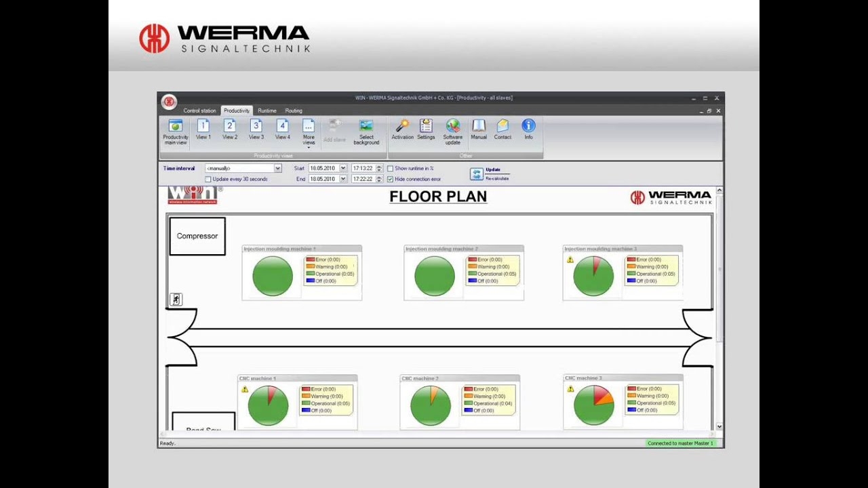Switch to View 3

point(256,129)
